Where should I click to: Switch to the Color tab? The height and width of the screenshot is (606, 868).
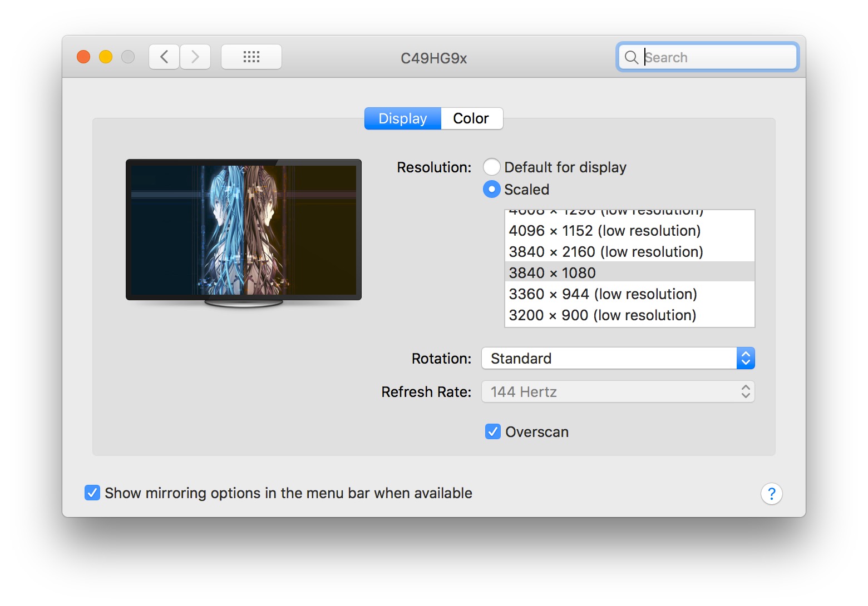tap(471, 118)
